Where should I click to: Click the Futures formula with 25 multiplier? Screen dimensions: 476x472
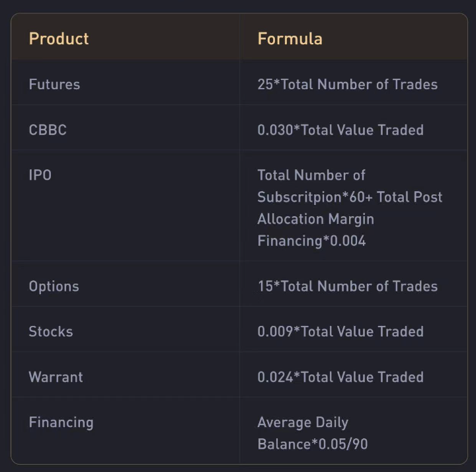click(x=347, y=85)
